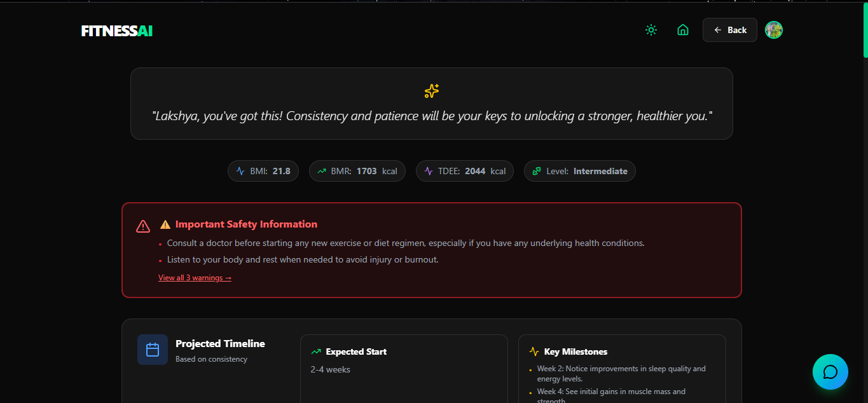868x403 pixels.
Task: Click the BMI pulse icon
Action: [240, 171]
